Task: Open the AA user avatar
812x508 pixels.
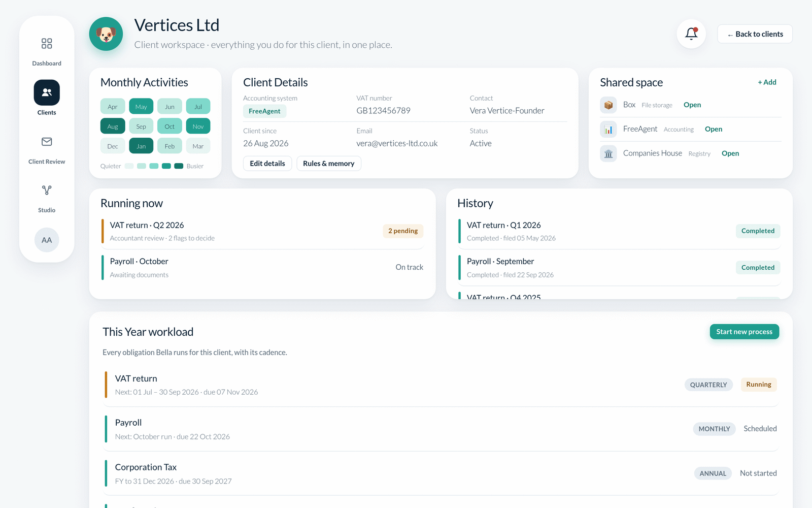Action: tap(47, 240)
